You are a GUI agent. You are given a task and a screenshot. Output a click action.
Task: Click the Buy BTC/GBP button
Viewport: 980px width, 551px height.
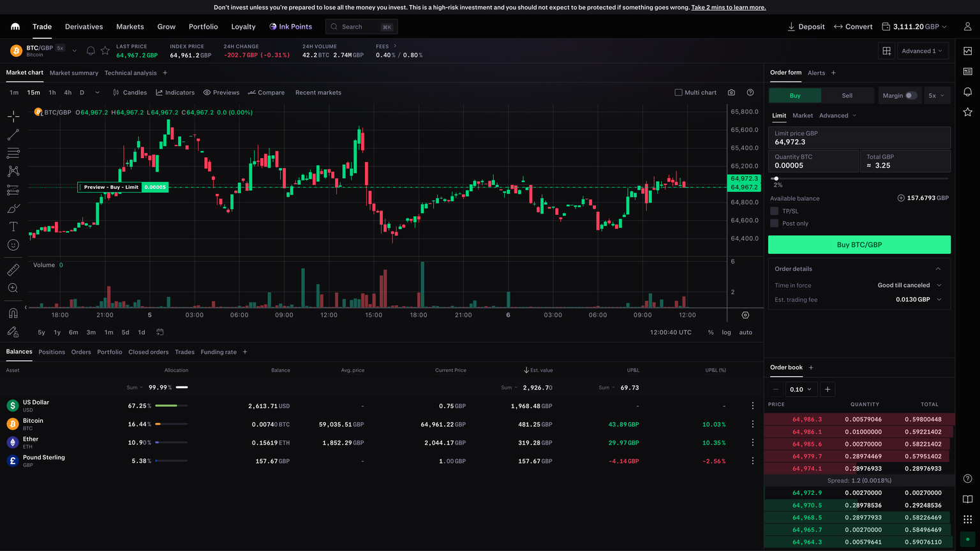point(859,245)
